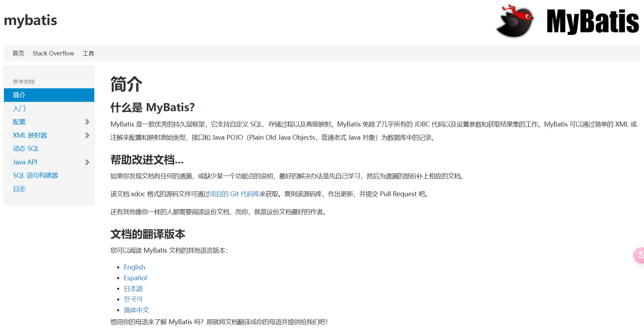Screen dimensions: 644x336
Task: Switch to 한국어 documentation
Action: click(x=133, y=299)
